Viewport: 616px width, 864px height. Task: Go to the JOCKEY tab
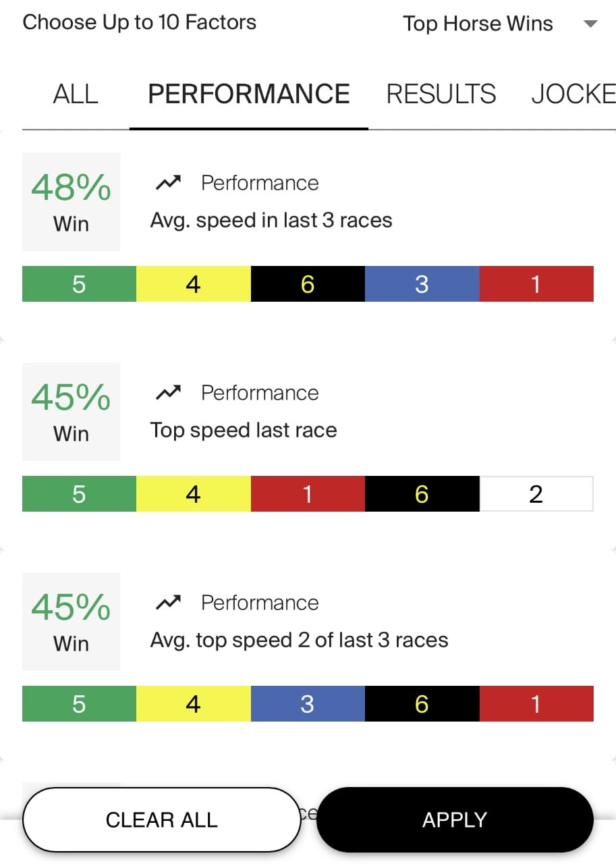[573, 94]
